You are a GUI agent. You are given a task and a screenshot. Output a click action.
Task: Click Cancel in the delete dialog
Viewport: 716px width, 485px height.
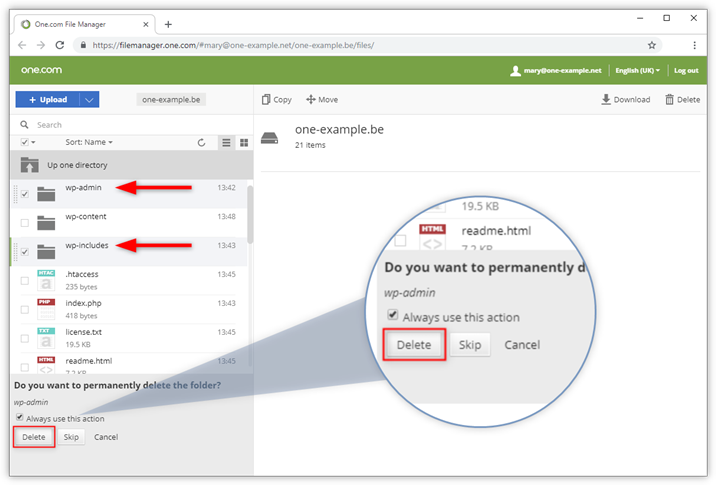(106, 437)
